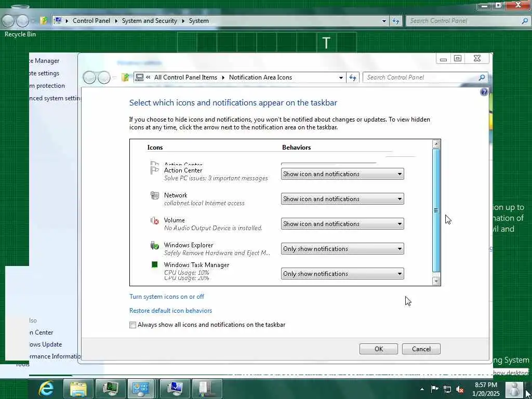Click the computer icon in System address bar

pos(58,21)
